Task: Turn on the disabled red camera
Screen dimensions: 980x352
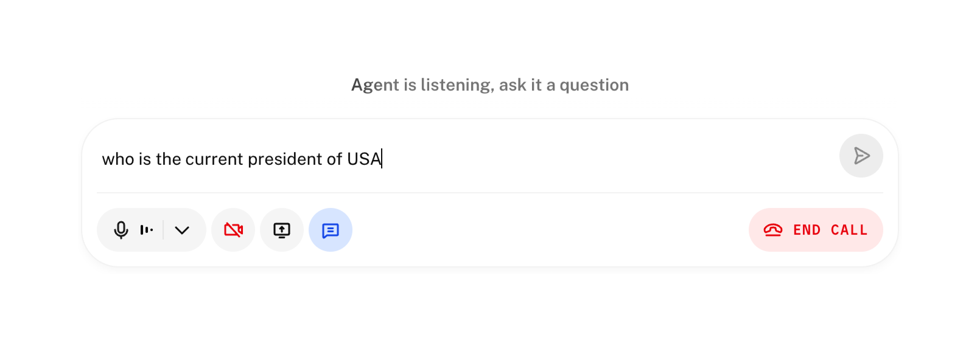Action: click(x=233, y=230)
